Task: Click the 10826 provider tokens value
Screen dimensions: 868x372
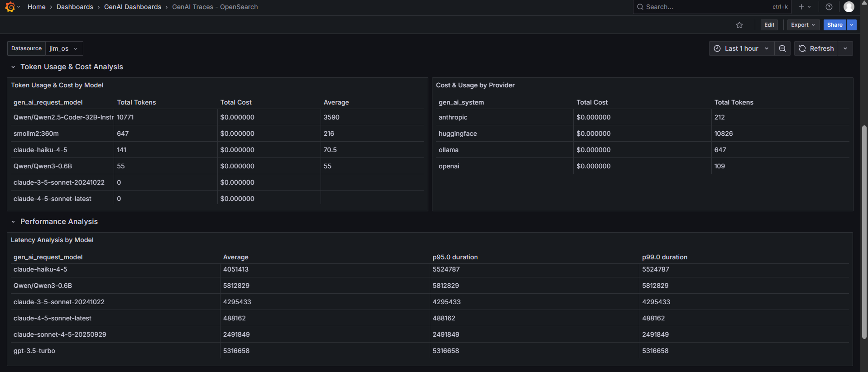Action: pyautogui.click(x=723, y=134)
